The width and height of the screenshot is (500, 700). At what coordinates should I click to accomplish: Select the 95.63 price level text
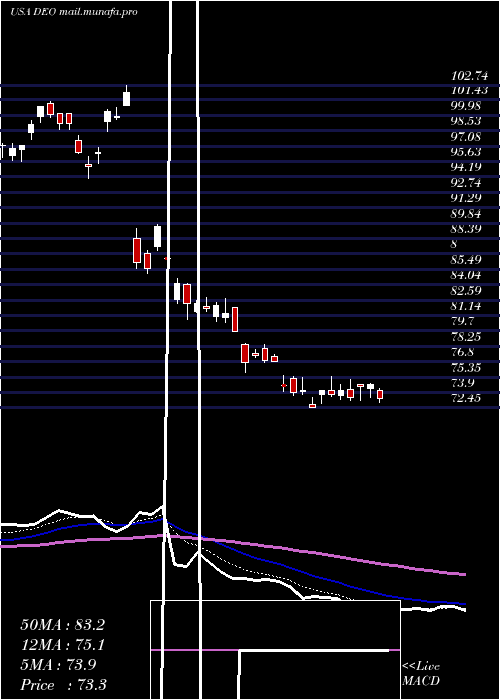tap(466, 152)
